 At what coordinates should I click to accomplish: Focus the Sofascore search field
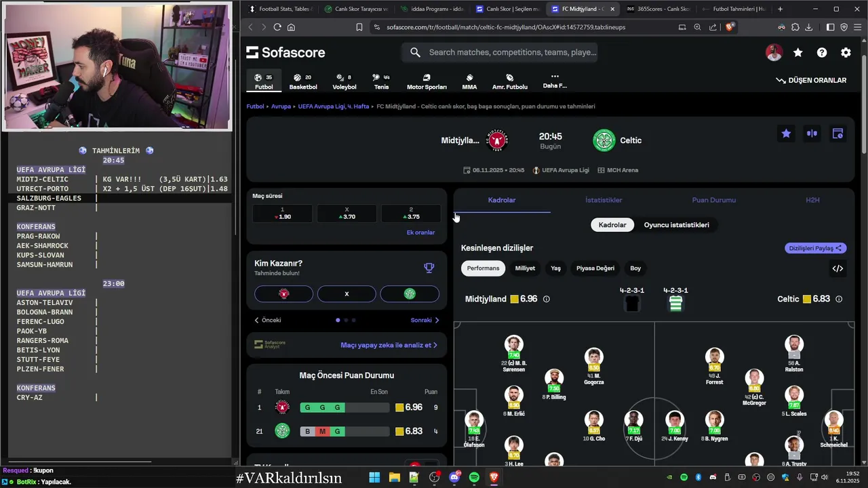coord(499,52)
